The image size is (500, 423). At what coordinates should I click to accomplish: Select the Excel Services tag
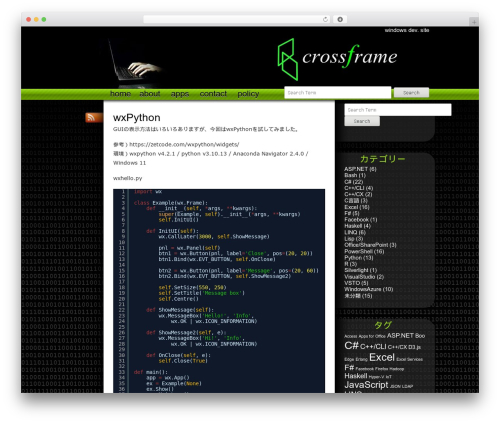(409, 359)
